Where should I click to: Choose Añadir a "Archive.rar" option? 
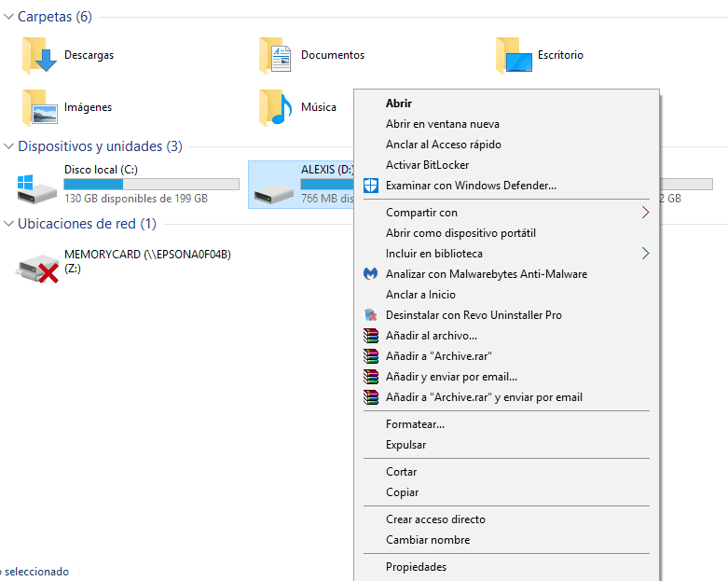tap(438, 356)
